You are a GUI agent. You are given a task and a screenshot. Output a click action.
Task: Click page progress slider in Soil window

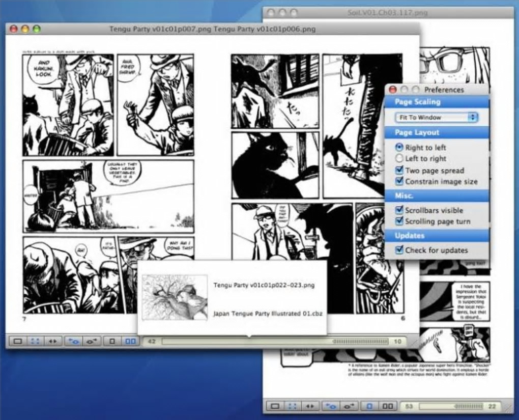[x=451, y=406]
